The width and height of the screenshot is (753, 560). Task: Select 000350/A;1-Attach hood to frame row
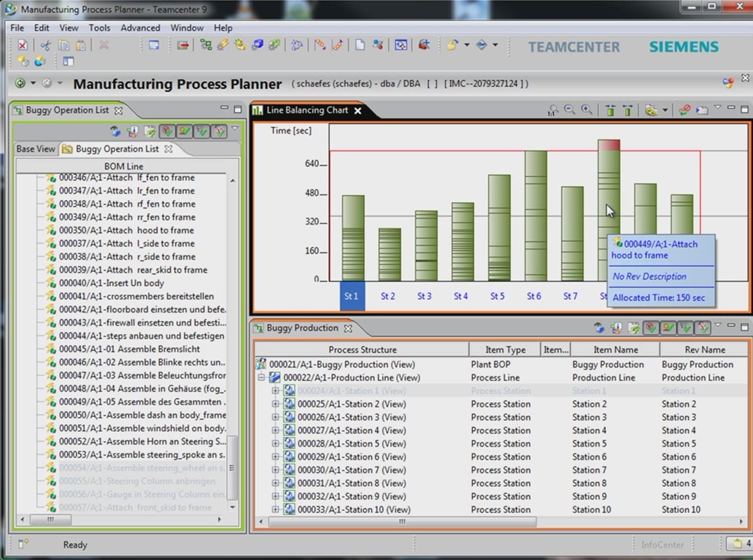pos(126,230)
